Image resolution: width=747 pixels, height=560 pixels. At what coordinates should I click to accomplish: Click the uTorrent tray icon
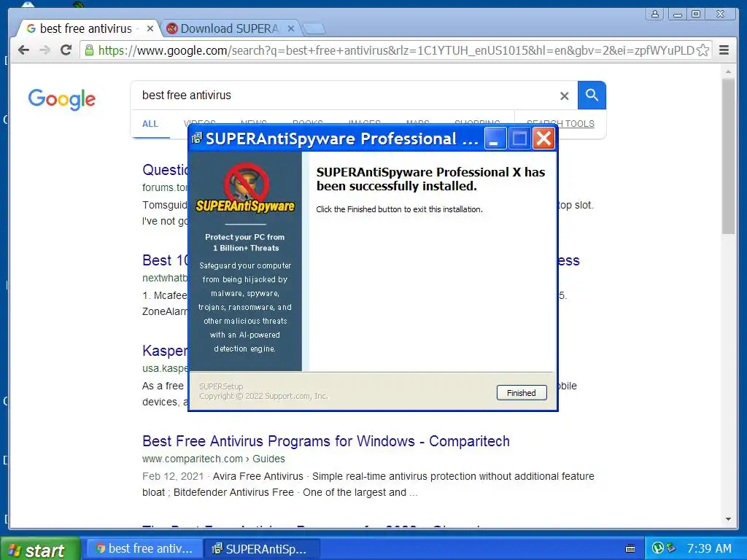click(657, 548)
